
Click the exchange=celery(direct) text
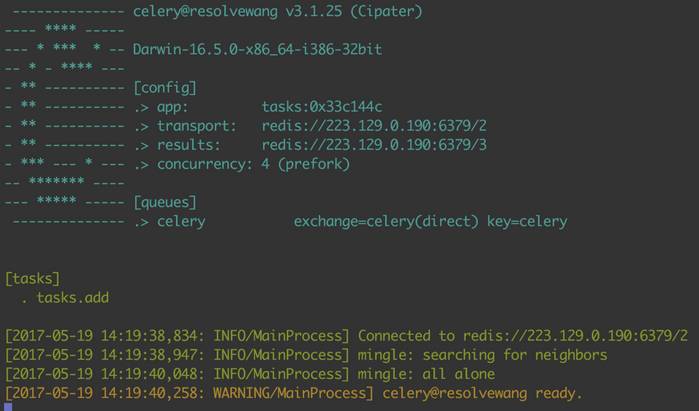(x=383, y=221)
